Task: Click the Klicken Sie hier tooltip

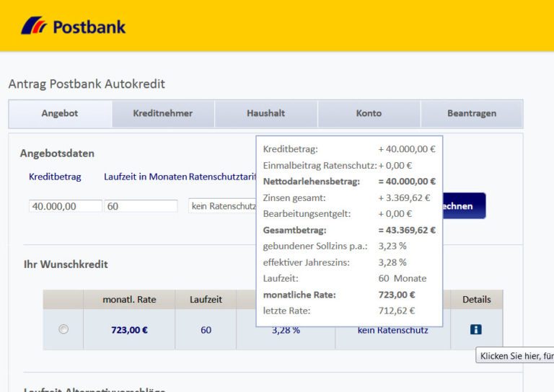Action: tap(515, 356)
